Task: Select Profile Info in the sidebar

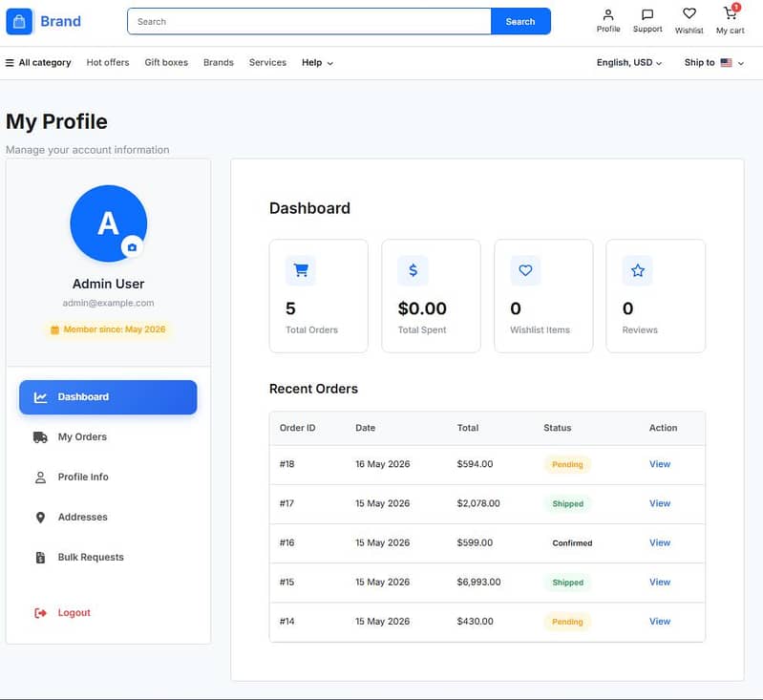Action: pyautogui.click(x=108, y=477)
